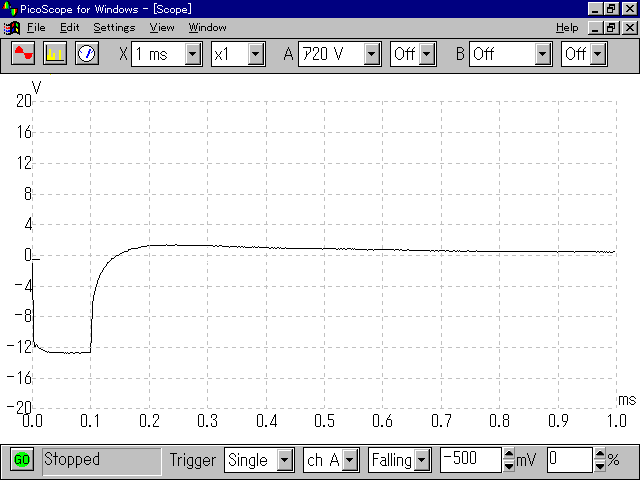The image size is (640, 480).
Task: Minimize the inner Scope document window
Action: [x=595, y=28]
